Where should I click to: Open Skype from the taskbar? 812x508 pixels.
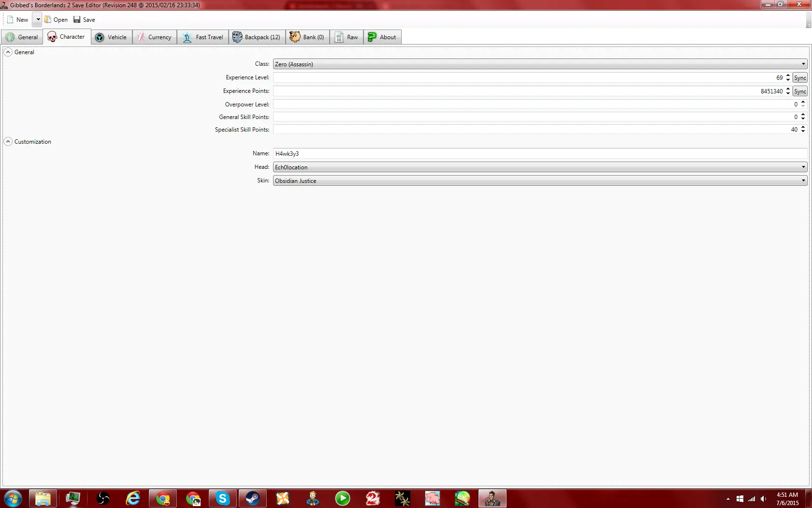click(x=223, y=498)
